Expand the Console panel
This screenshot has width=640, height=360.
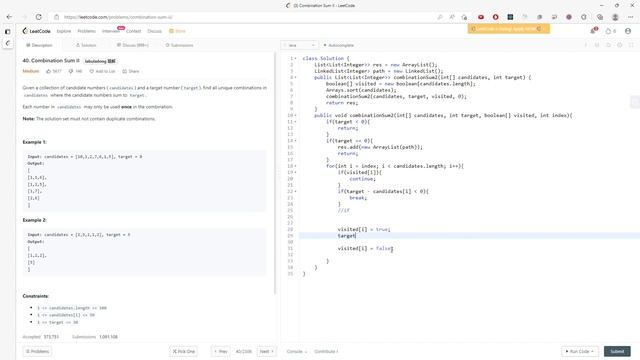tap(297, 351)
